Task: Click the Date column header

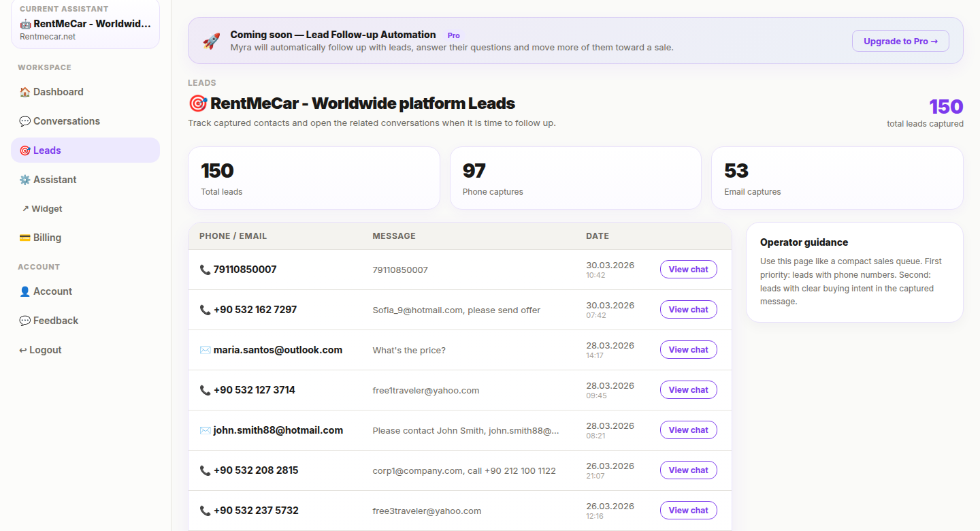Action: point(597,236)
